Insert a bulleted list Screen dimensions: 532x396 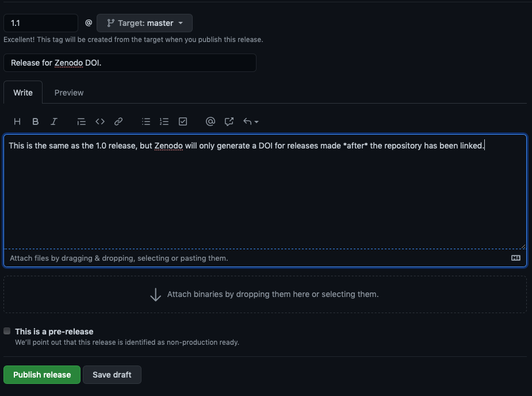146,121
